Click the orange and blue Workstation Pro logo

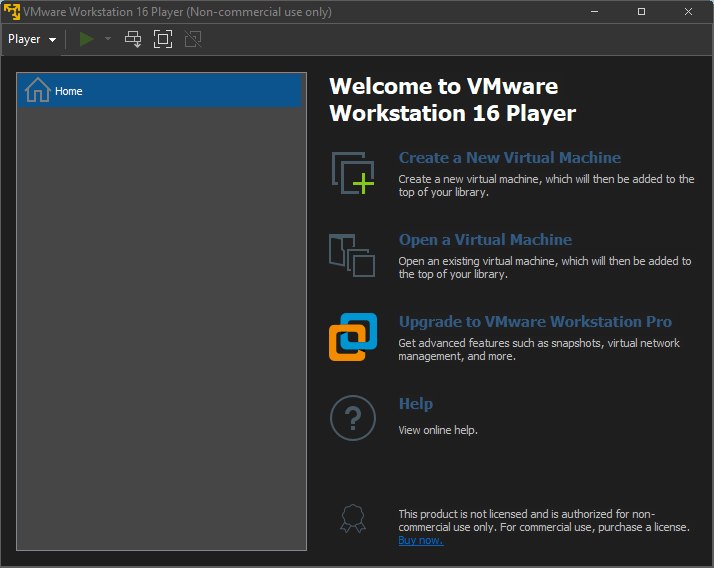(353, 337)
